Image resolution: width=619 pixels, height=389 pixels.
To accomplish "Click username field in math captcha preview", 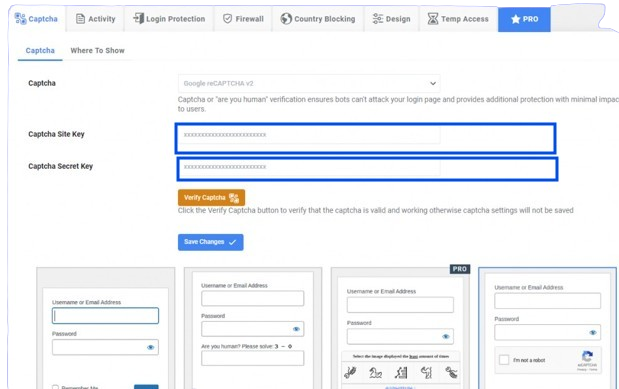I will (253, 298).
